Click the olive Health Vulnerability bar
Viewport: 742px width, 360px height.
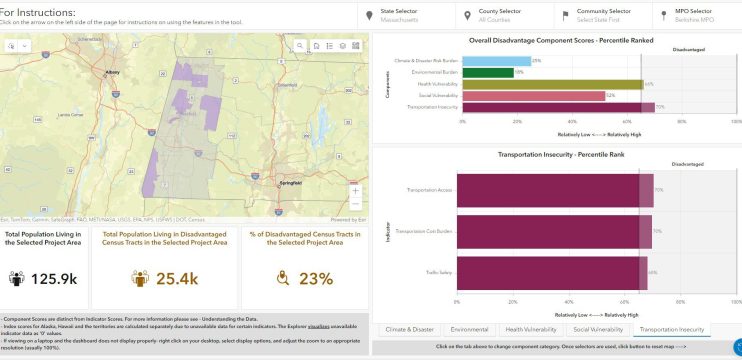click(x=553, y=84)
